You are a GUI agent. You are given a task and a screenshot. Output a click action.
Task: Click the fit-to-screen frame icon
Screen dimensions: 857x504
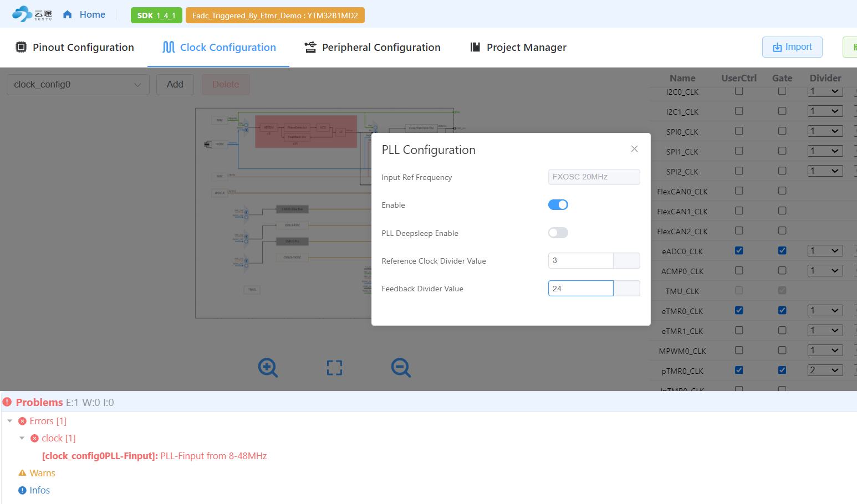(x=334, y=368)
